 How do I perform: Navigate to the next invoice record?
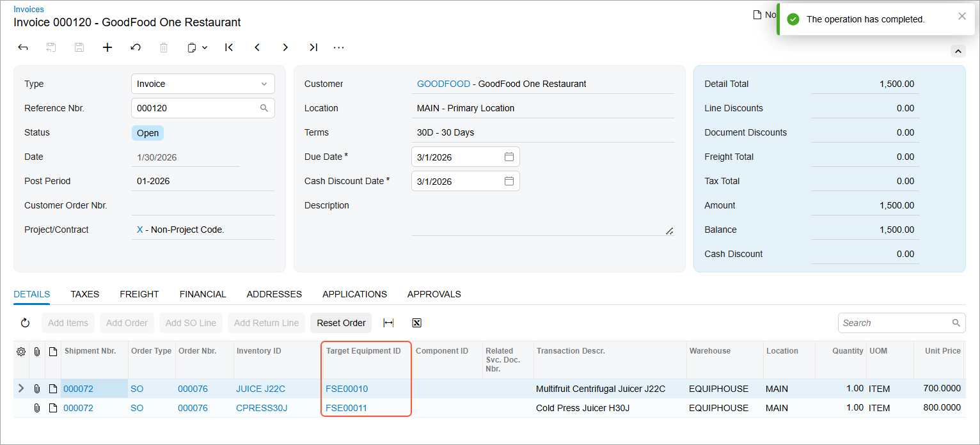coord(285,47)
